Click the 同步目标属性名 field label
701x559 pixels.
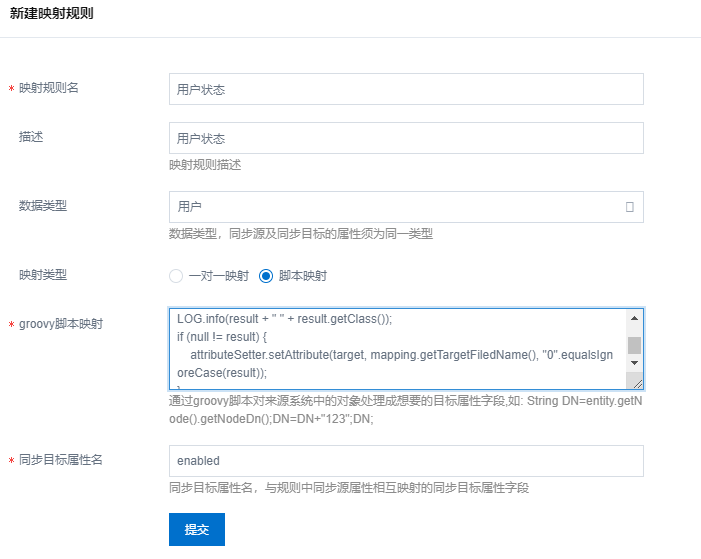[x=61, y=460]
